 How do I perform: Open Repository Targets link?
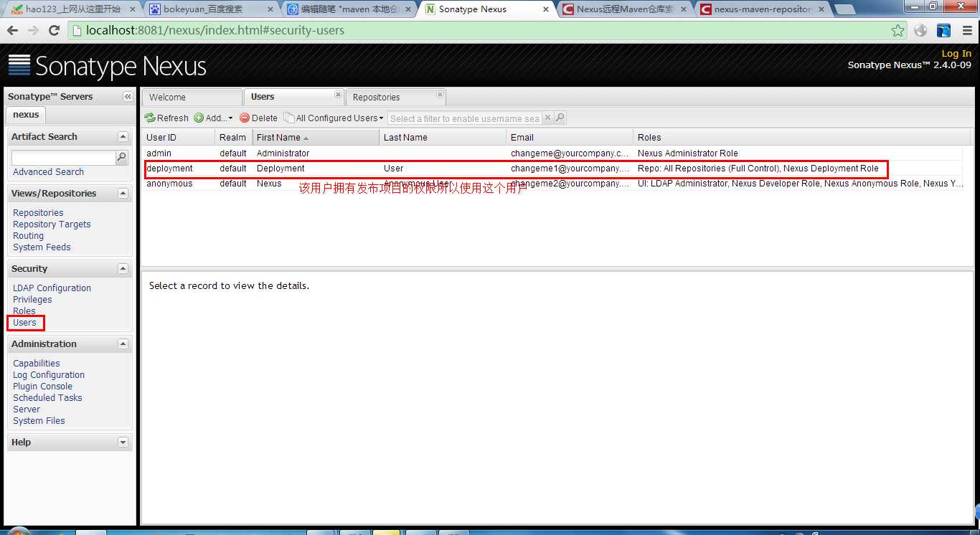click(52, 224)
